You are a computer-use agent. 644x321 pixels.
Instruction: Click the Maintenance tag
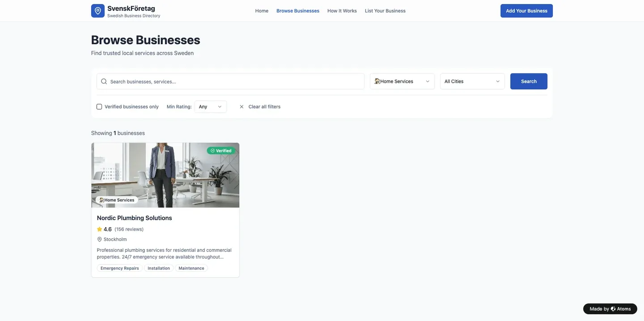191,268
